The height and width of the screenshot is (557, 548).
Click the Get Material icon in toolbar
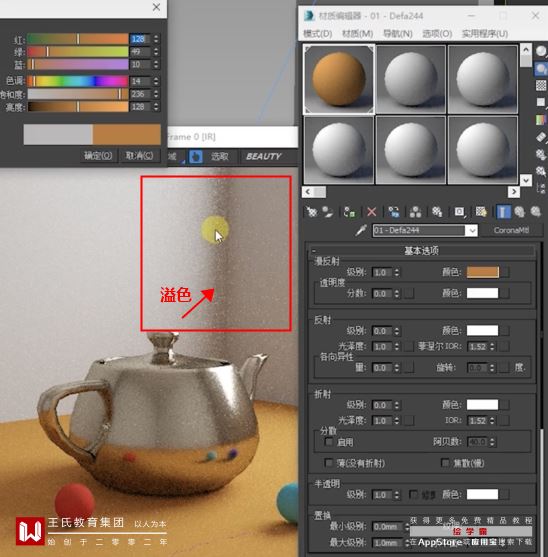[312, 212]
